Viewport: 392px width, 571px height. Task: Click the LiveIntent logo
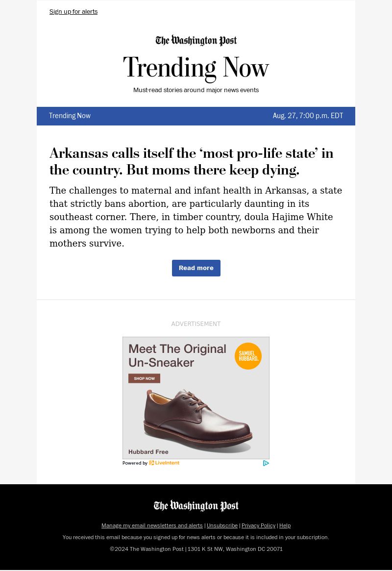pos(164,463)
